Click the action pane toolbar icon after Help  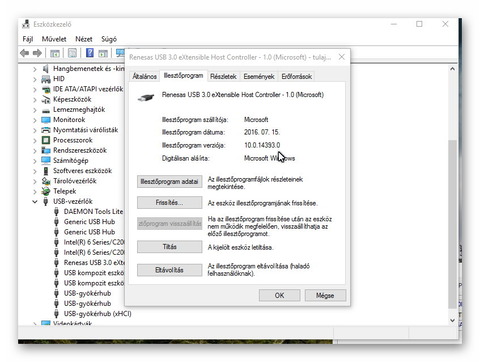coord(103,53)
